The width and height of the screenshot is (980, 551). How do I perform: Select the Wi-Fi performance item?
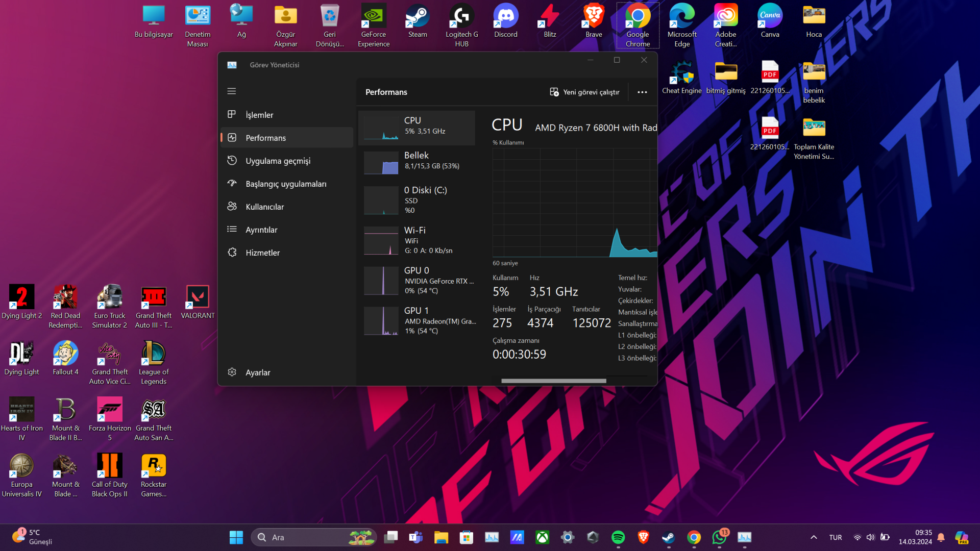pyautogui.click(x=416, y=240)
